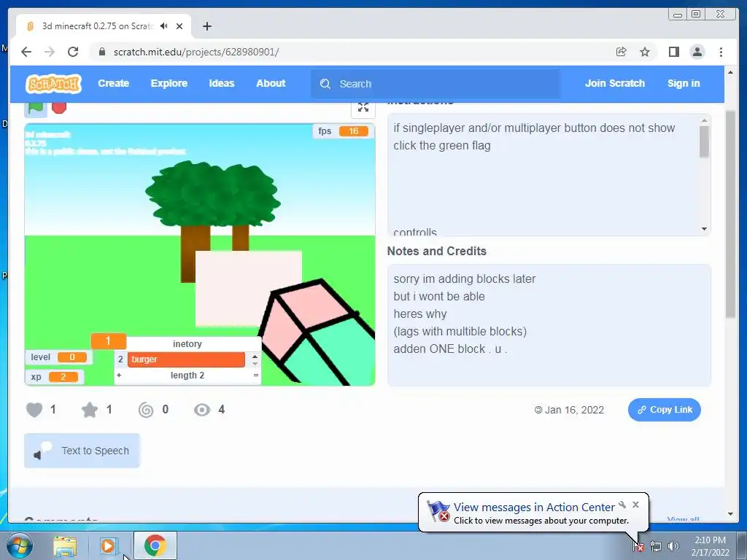The width and height of the screenshot is (747, 560).
Task: Love the project with heart icon
Action: (34, 410)
